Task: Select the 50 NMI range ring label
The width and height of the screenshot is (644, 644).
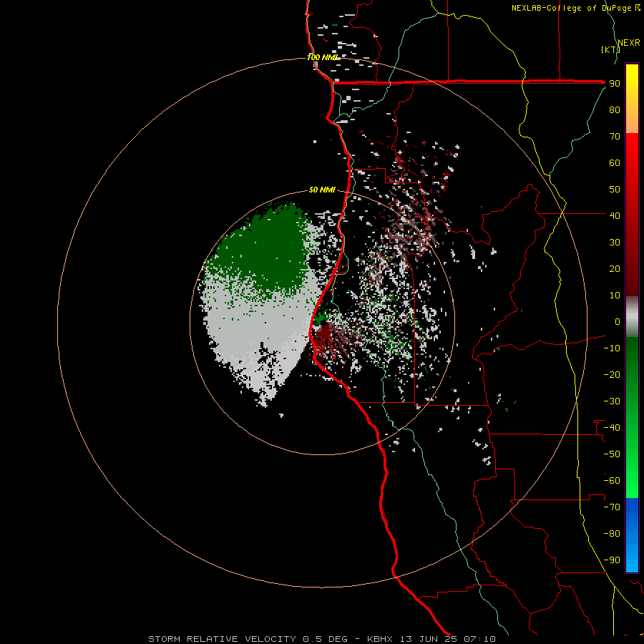Action: click(x=322, y=190)
